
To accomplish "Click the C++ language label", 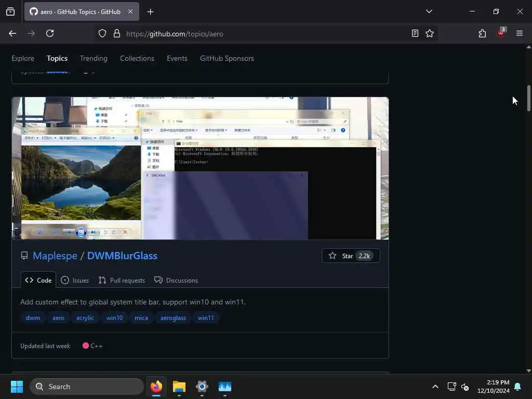I will coord(92,345).
